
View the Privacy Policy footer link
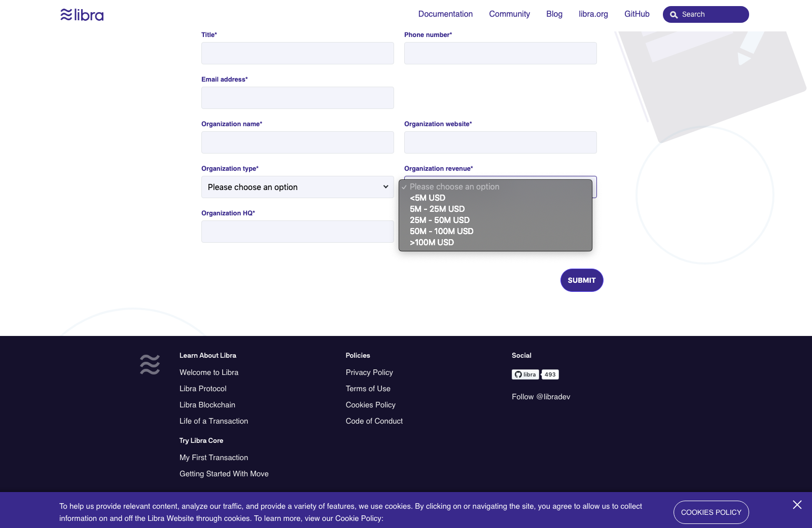click(x=369, y=372)
